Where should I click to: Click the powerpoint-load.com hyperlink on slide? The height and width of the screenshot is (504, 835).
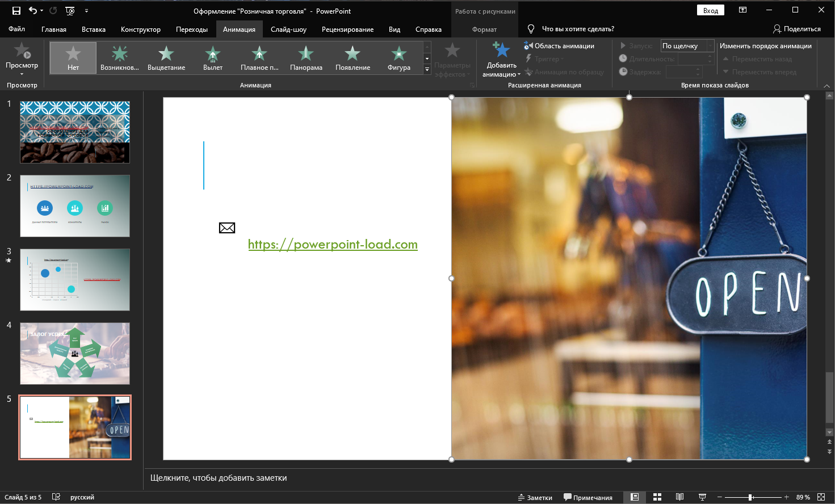(333, 245)
